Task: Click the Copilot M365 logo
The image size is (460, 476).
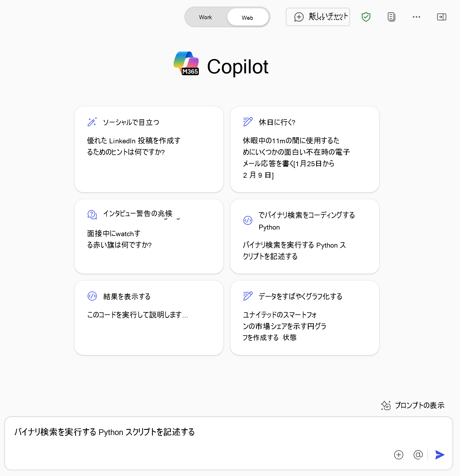Action: [186, 64]
